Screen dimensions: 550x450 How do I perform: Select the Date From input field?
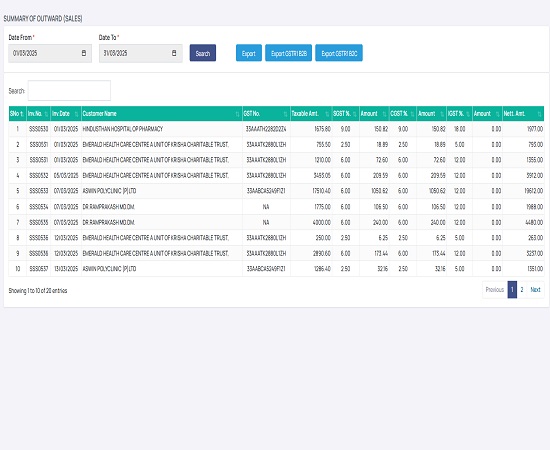click(x=50, y=53)
